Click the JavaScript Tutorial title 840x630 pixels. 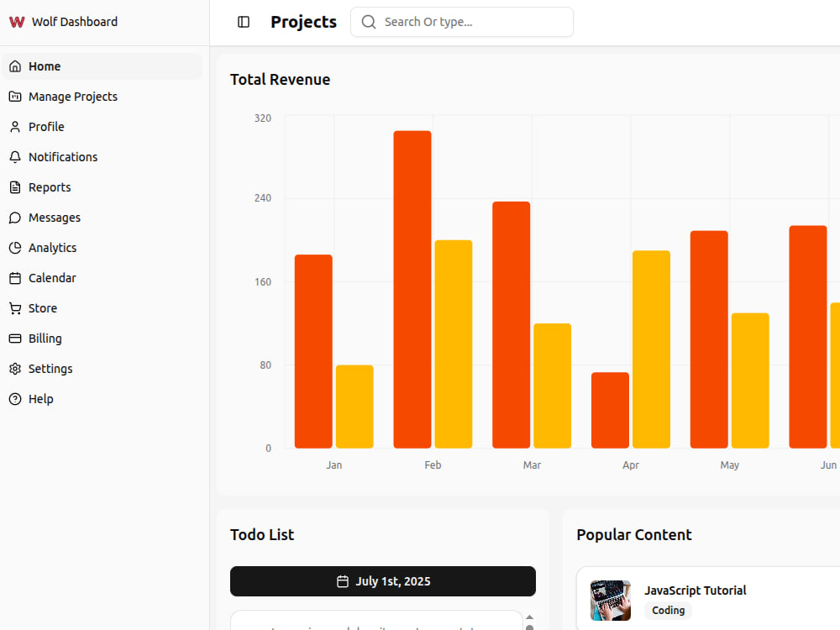[x=695, y=591]
